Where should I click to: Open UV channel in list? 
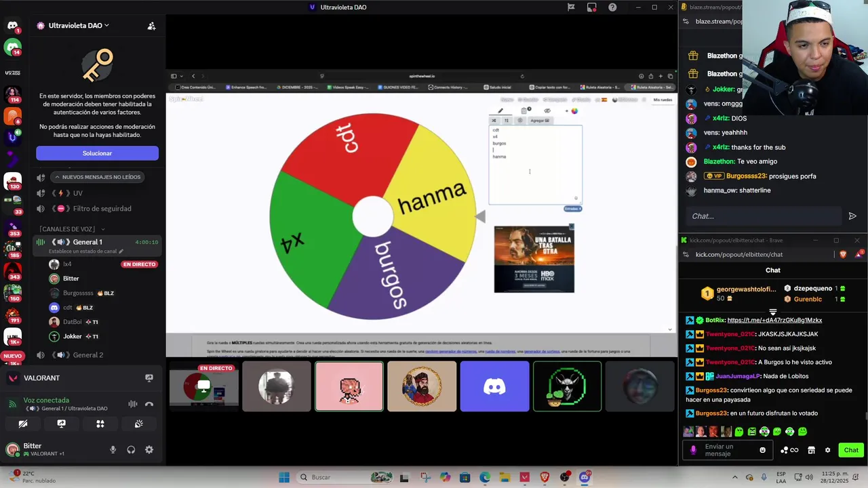[x=98, y=193]
